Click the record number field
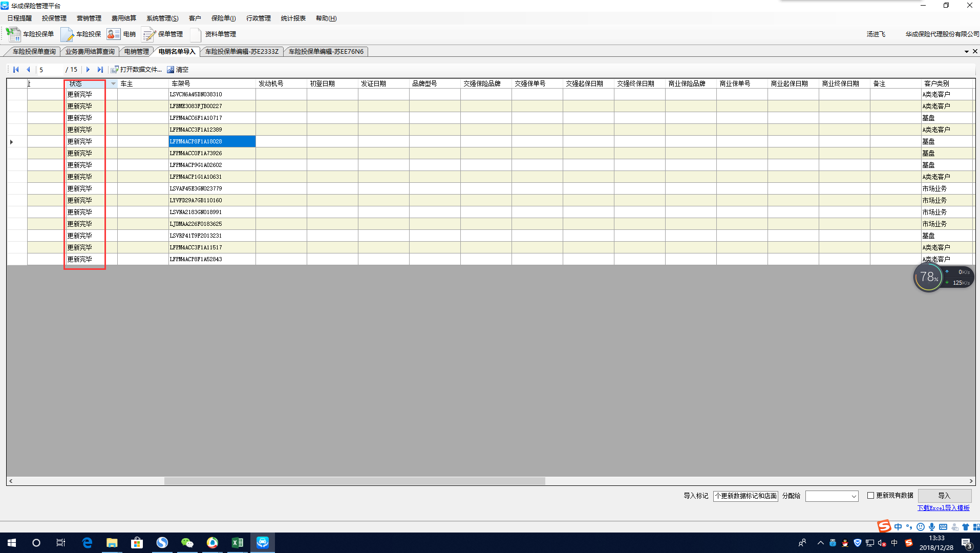The height and width of the screenshot is (553, 980). point(50,70)
